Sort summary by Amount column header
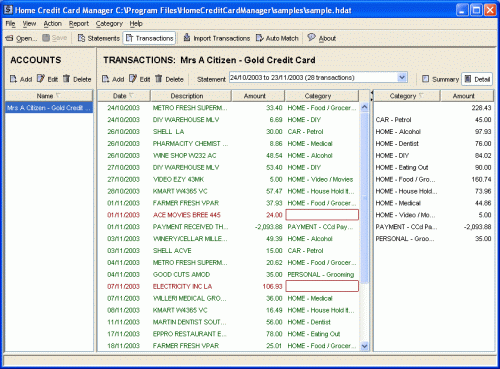The height and width of the screenshot is (369, 500). (x=467, y=96)
